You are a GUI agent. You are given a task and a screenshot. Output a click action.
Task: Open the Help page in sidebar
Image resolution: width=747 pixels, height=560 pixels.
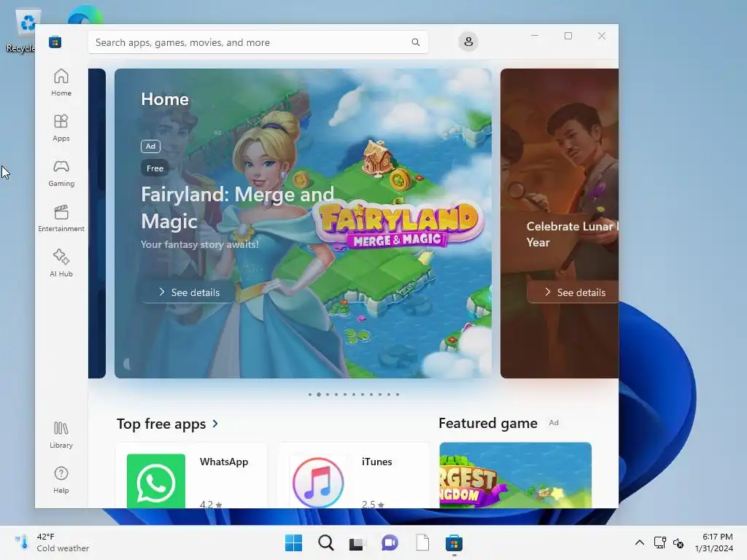(61, 480)
